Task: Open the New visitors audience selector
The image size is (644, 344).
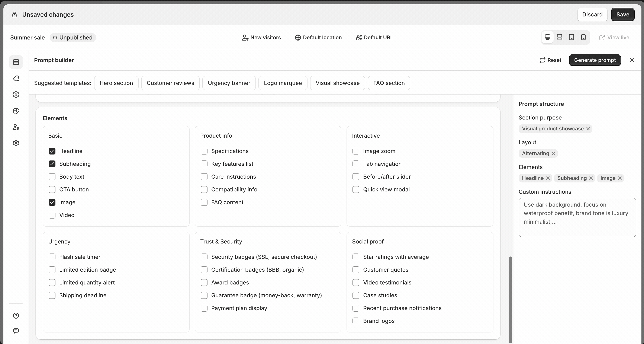Action: tap(261, 38)
